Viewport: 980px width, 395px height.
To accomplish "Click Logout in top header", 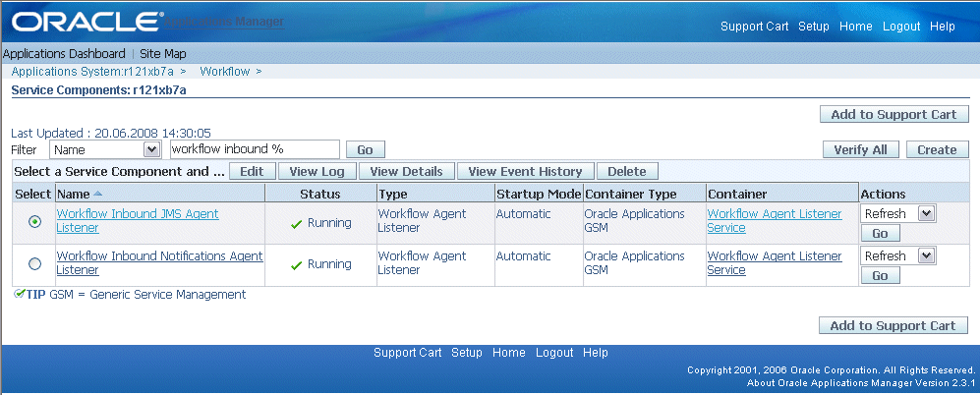I will [901, 27].
